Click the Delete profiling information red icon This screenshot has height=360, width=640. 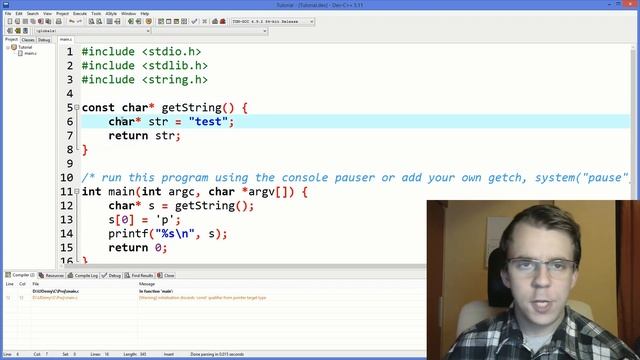[223, 21]
